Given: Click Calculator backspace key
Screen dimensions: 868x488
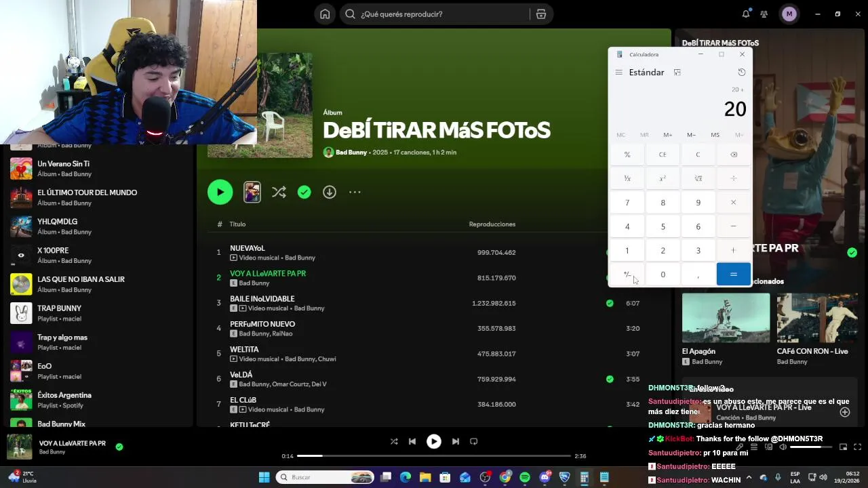Looking at the screenshot, I should pos(733,155).
